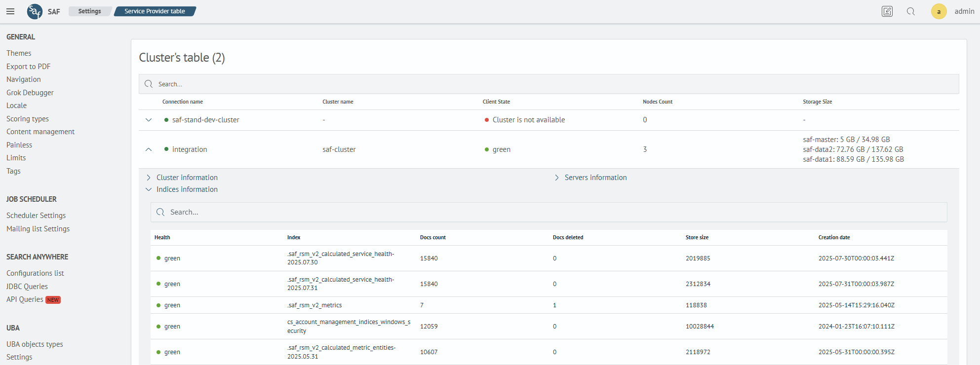Viewport: 980px width, 365px height.
Task: Click 'Cluster is not available' status
Action: point(529,120)
